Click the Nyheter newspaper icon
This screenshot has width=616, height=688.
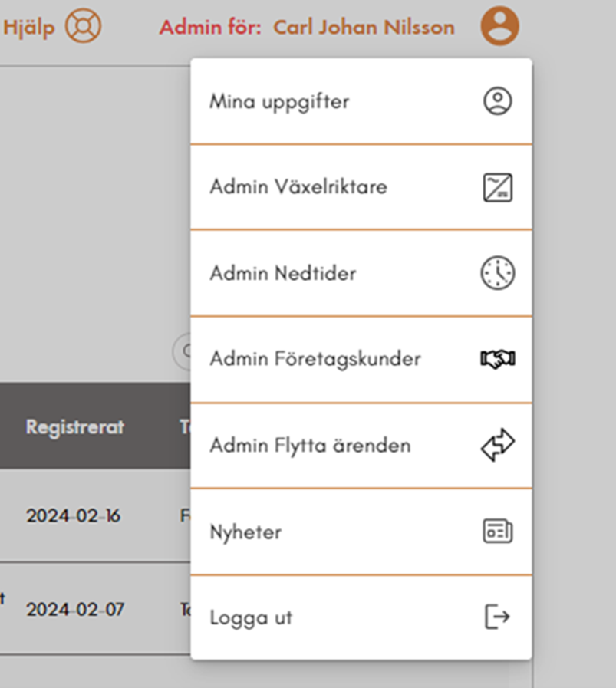click(x=497, y=532)
